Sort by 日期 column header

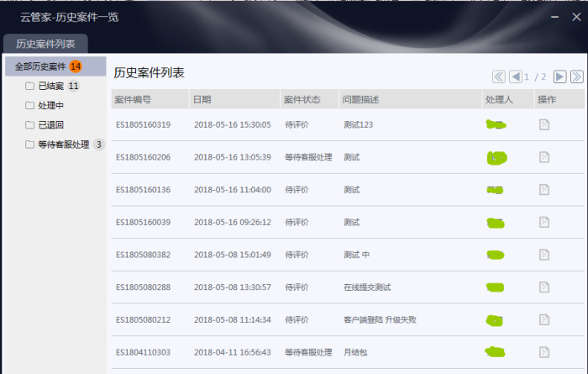pyautogui.click(x=202, y=99)
